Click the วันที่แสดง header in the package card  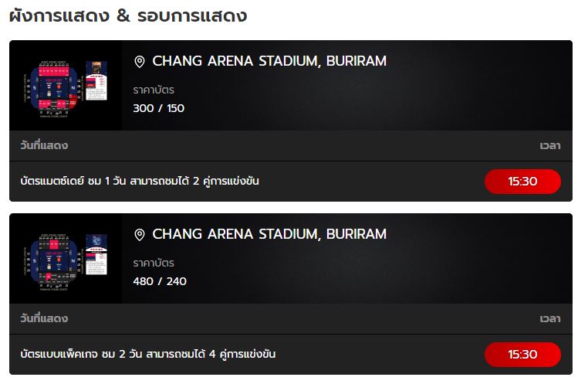[44, 318]
